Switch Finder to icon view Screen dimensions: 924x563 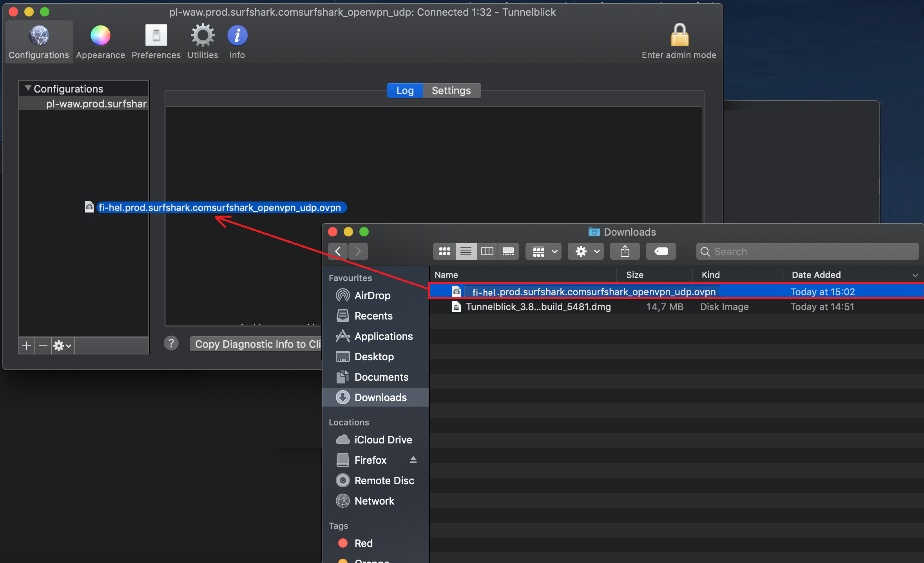point(444,251)
